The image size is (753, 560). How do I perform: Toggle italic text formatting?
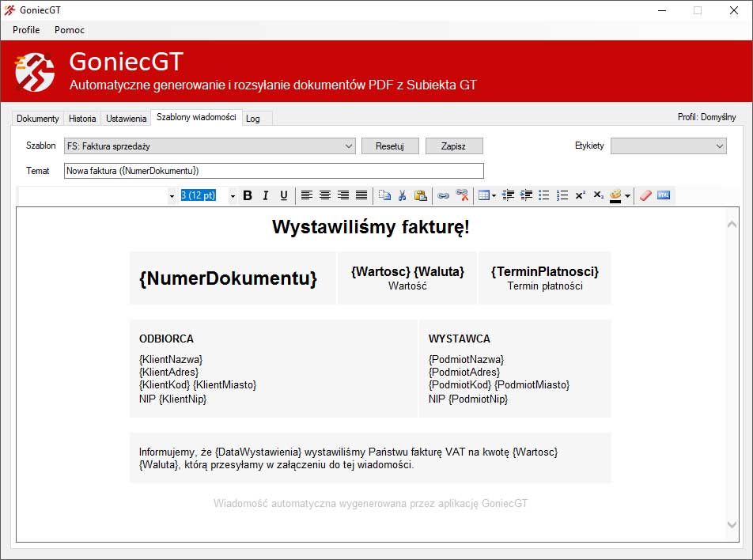click(266, 195)
